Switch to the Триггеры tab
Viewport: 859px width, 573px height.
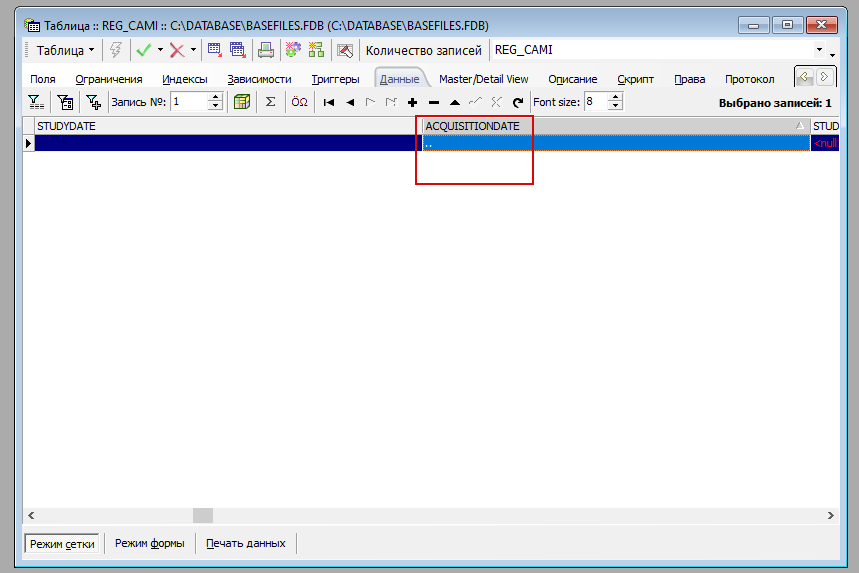pyautogui.click(x=335, y=79)
